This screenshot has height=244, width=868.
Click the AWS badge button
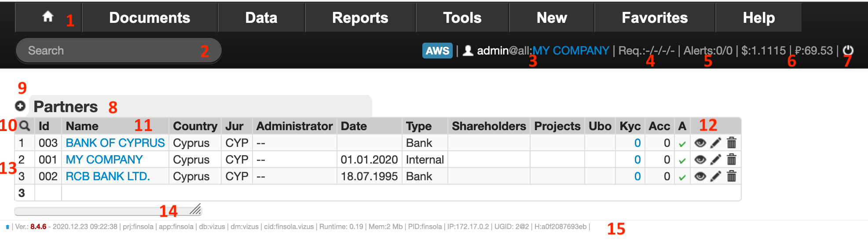coord(437,51)
